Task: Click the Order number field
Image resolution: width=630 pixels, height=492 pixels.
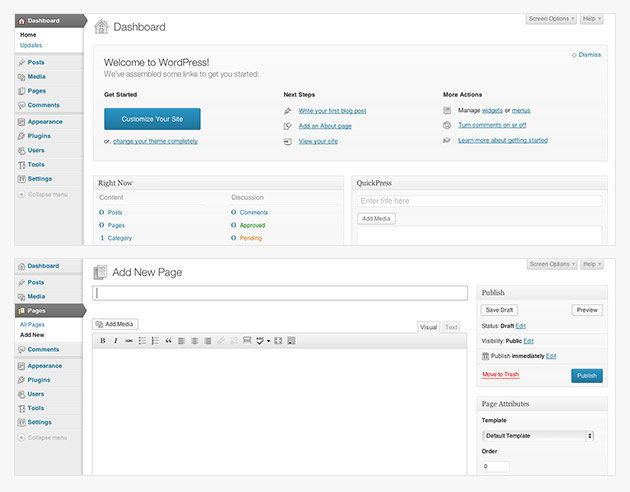Action: 495,466
